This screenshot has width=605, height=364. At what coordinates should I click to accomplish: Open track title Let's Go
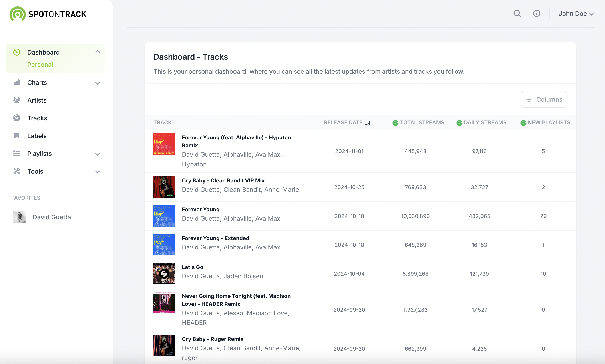[192, 267]
